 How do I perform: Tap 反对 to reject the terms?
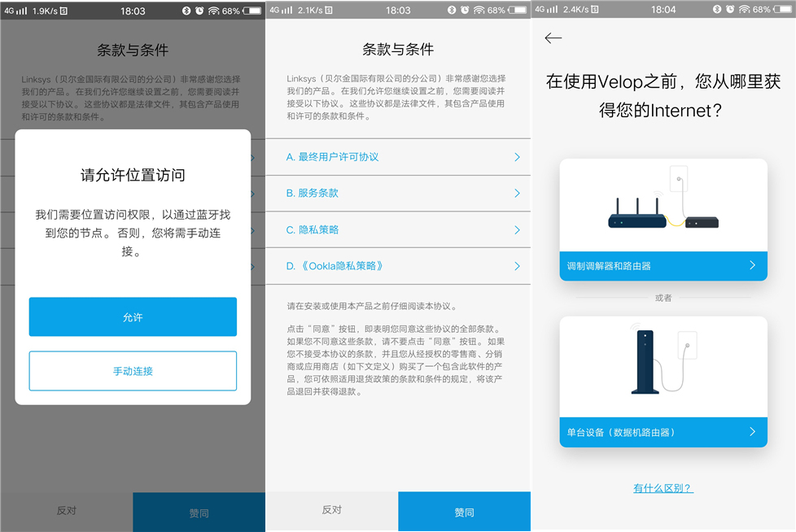coord(332,512)
